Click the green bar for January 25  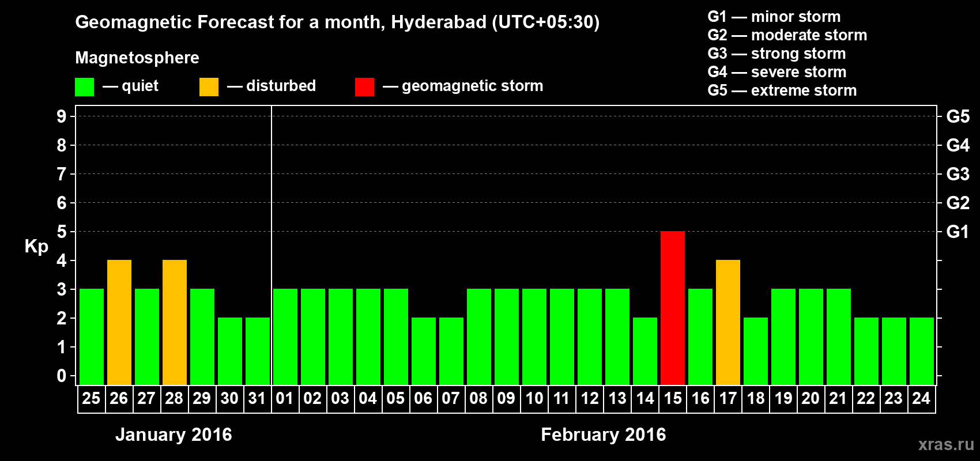click(92, 337)
